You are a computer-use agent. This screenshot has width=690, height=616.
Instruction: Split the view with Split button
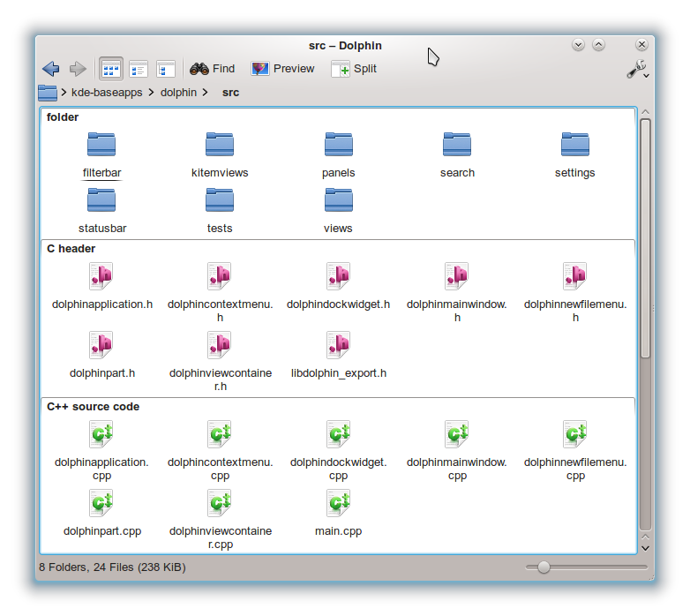[354, 69]
